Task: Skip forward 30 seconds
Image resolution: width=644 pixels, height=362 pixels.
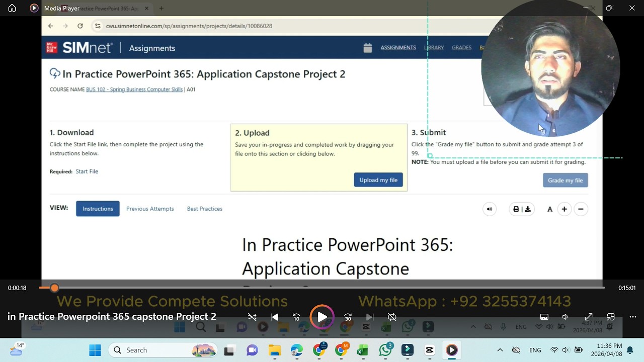Action: pos(348,317)
